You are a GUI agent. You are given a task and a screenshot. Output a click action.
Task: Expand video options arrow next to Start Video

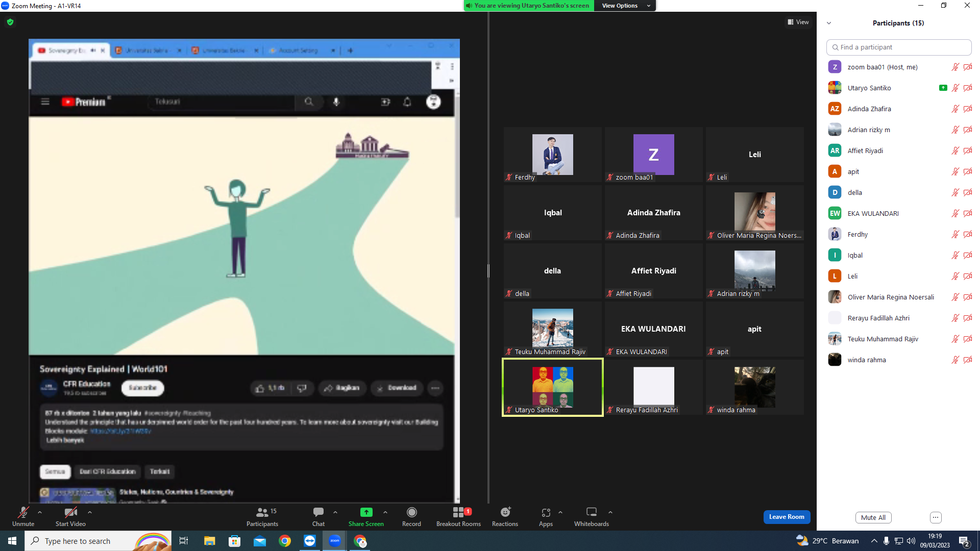tap(90, 512)
